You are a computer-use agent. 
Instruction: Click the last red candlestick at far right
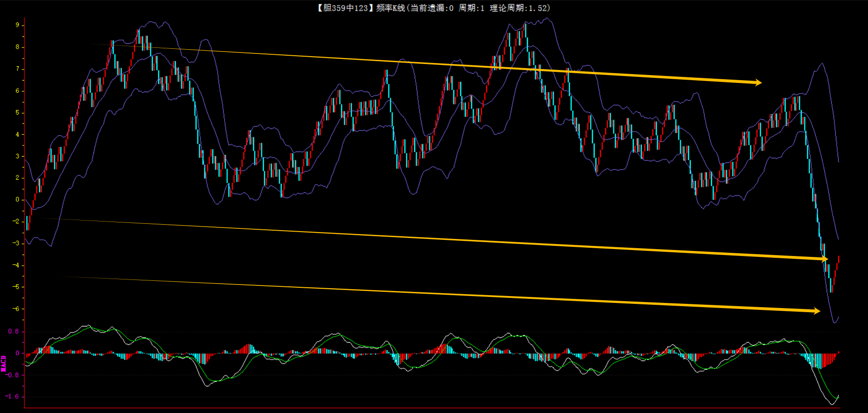(x=838, y=260)
